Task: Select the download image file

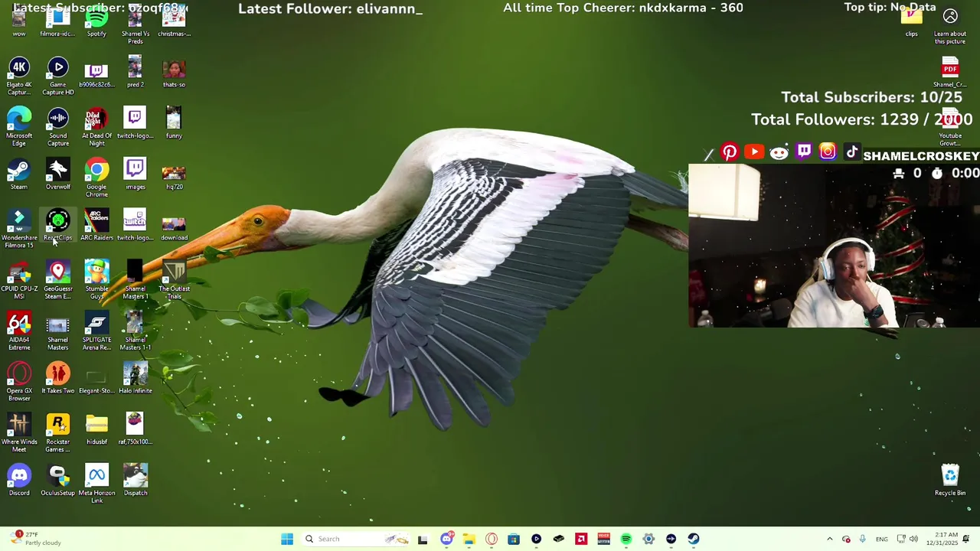Action: [x=174, y=226]
